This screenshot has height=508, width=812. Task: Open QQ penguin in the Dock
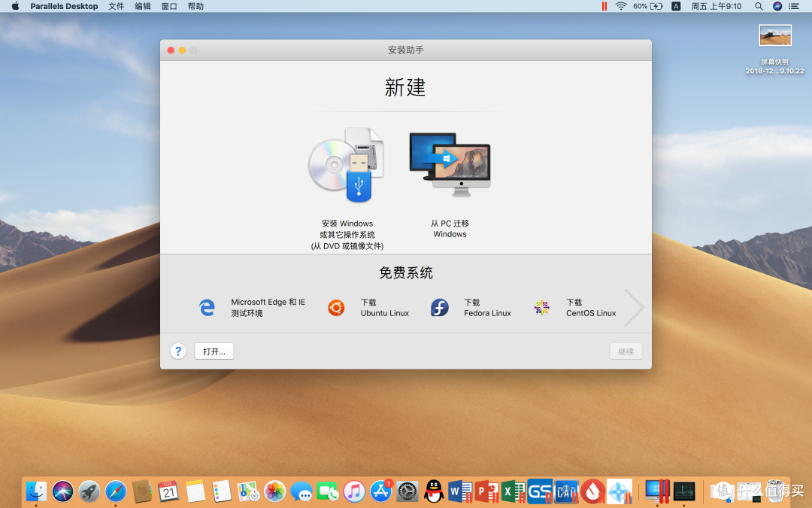pyautogui.click(x=434, y=491)
